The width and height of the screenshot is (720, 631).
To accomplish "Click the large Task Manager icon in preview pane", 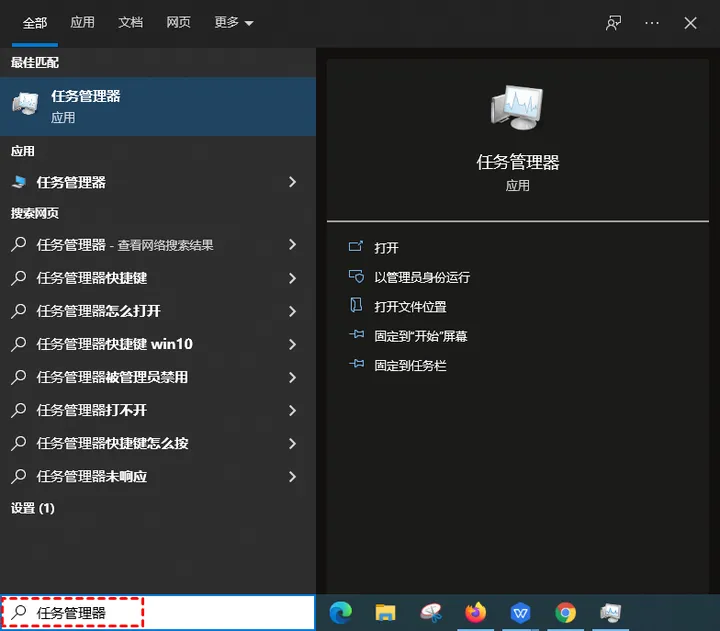I will click(x=517, y=107).
